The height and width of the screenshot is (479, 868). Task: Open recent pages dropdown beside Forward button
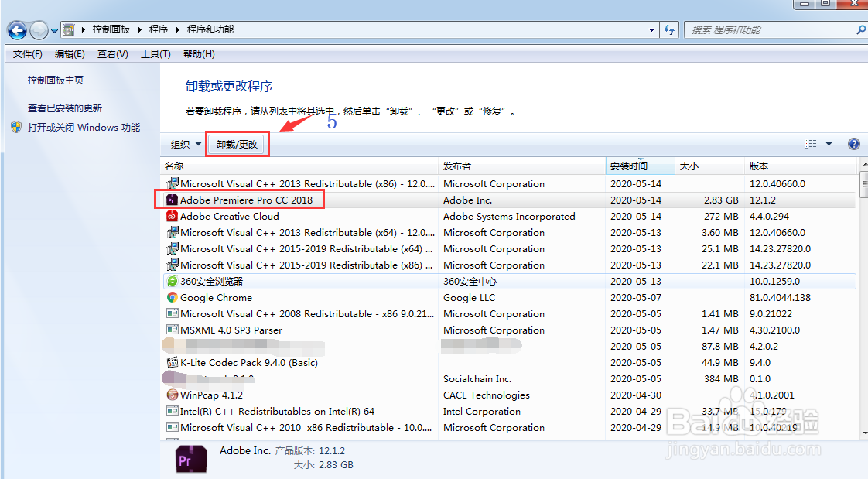point(54,30)
